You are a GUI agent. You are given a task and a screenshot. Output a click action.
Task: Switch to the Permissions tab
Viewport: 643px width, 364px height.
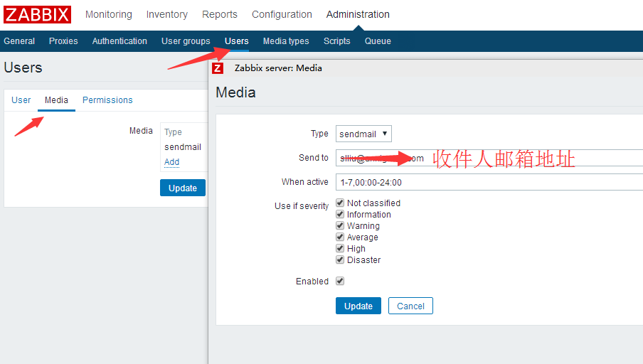pyautogui.click(x=107, y=100)
